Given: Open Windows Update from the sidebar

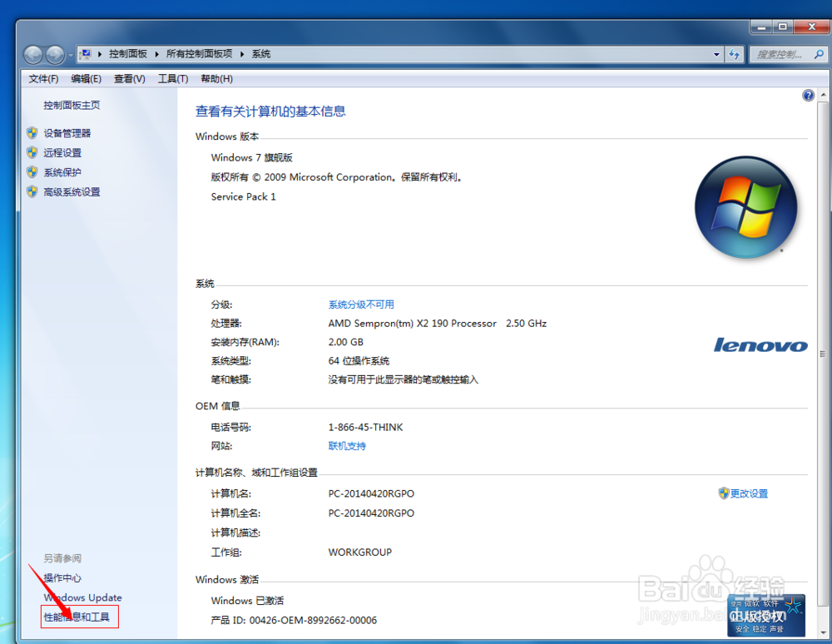Looking at the screenshot, I should (x=82, y=597).
